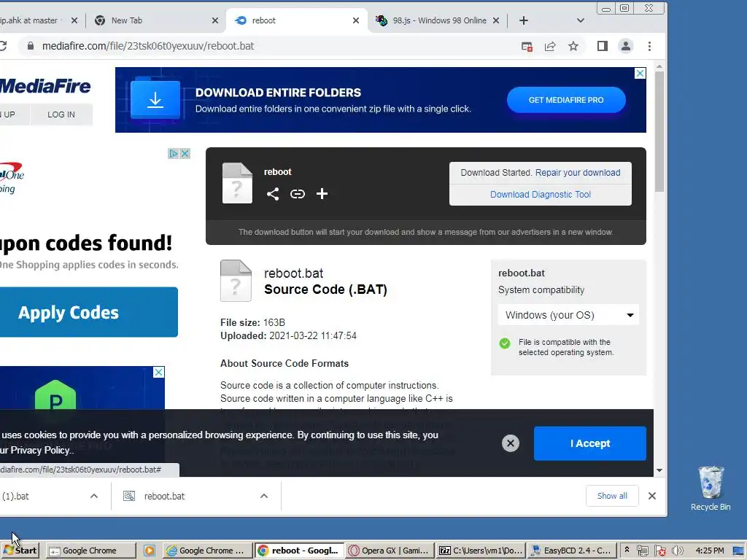Click the large reboot.bat file icon
Screen dimensions: 747x560
[236, 281]
